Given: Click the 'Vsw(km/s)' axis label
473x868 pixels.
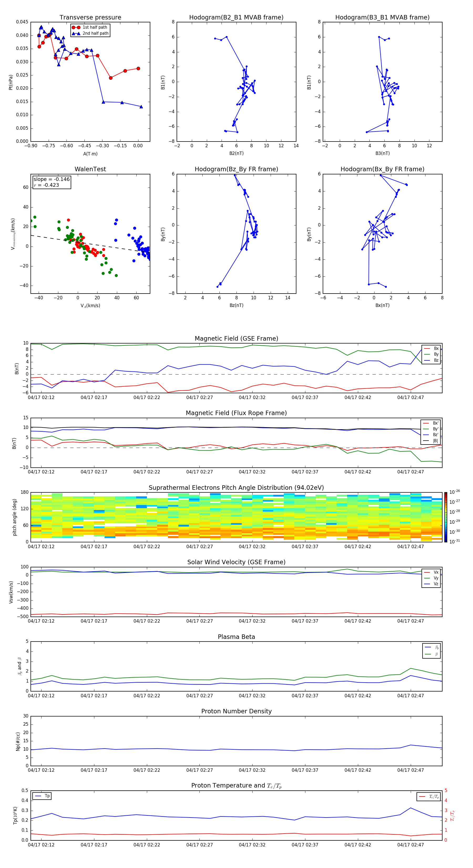Looking at the screenshot, I should click(x=11, y=592).
